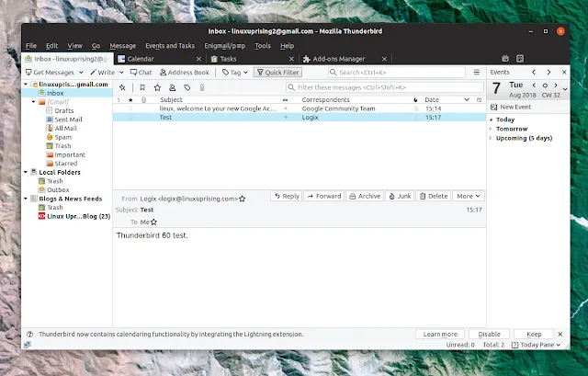Star the sender Logix in From field
This screenshot has width=588, height=376.
coord(243,198)
